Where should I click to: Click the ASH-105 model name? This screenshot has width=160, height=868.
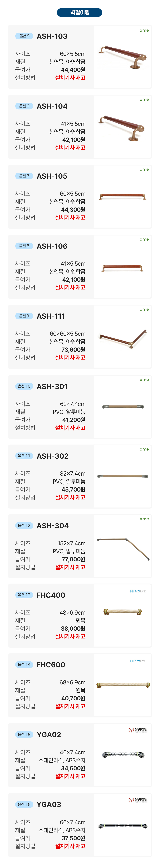tap(52, 176)
